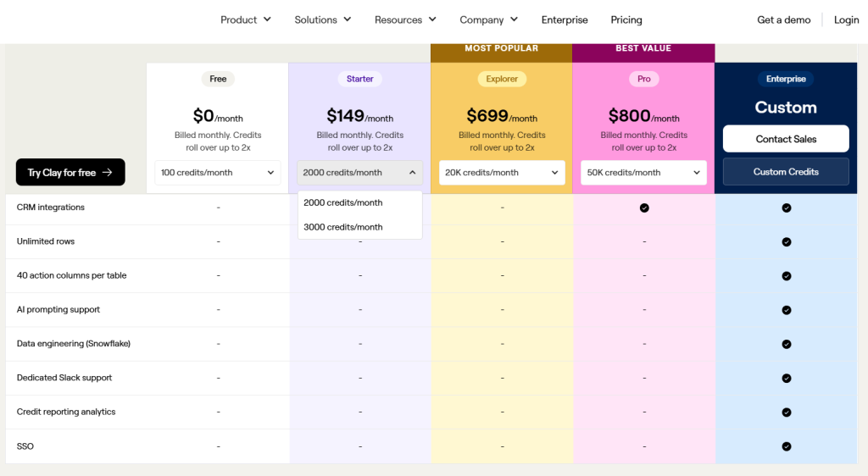Screen dimensions: 868x476
Task: Click the $0/month price
Action: click(218, 116)
